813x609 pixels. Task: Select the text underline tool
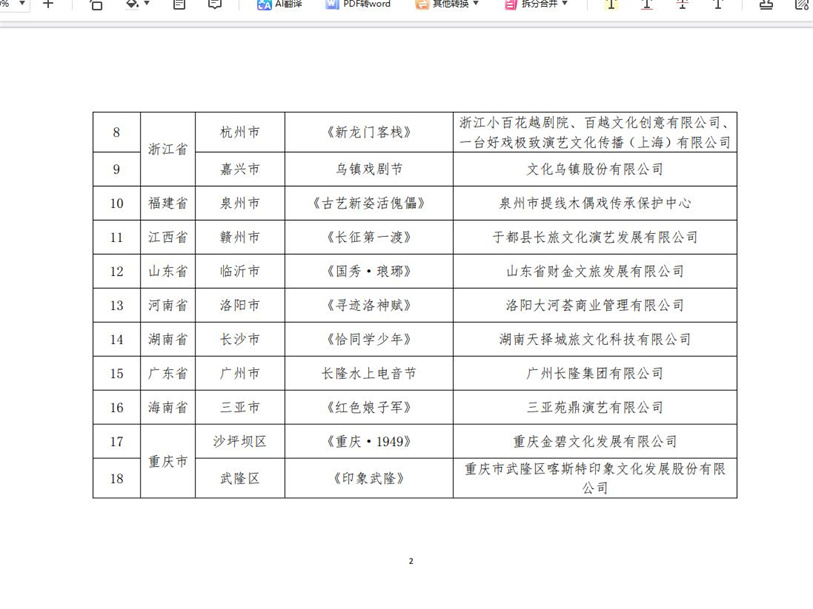pos(647,4)
